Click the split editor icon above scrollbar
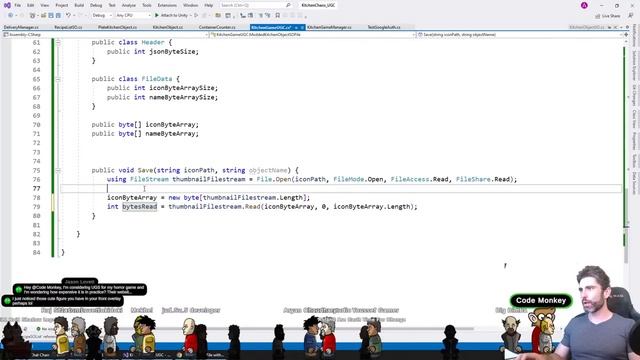Image resolution: width=640 pixels, height=360 pixels. (626, 35)
